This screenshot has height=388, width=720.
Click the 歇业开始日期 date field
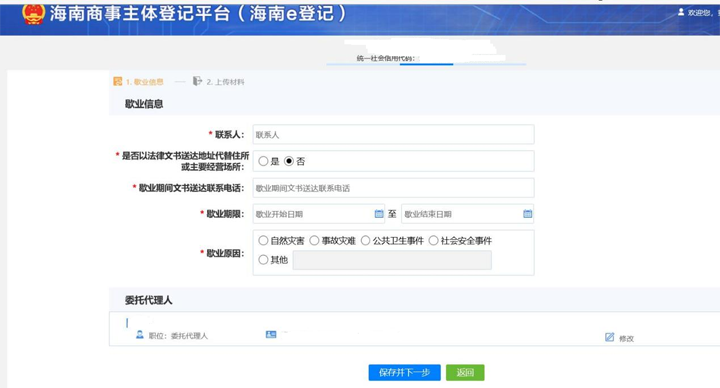click(319, 214)
